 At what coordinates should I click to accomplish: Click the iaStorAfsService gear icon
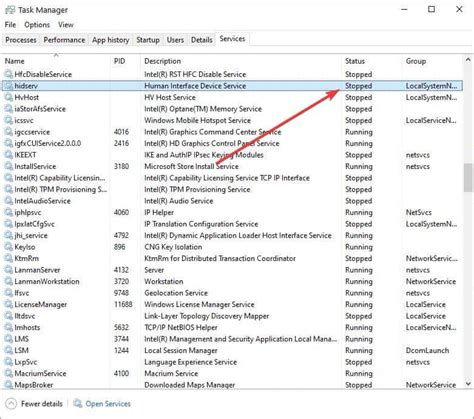[8, 109]
